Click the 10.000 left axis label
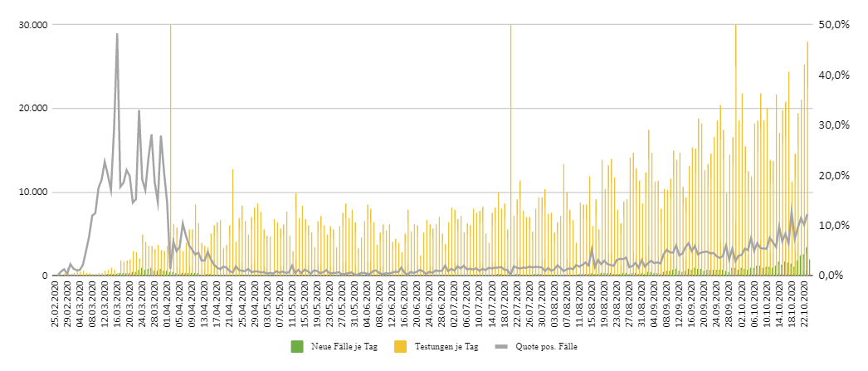The image size is (868, 371). tap(32, 193)
